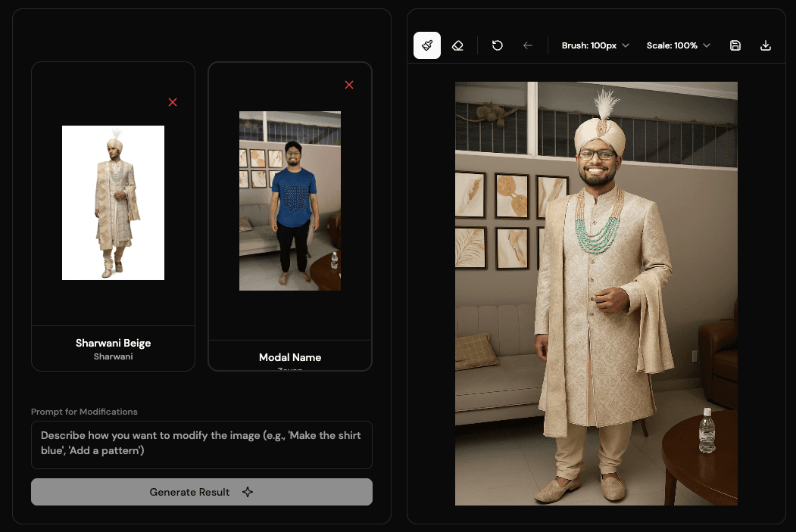Download the generated image
796x532 pixels.
click(766, 45)
